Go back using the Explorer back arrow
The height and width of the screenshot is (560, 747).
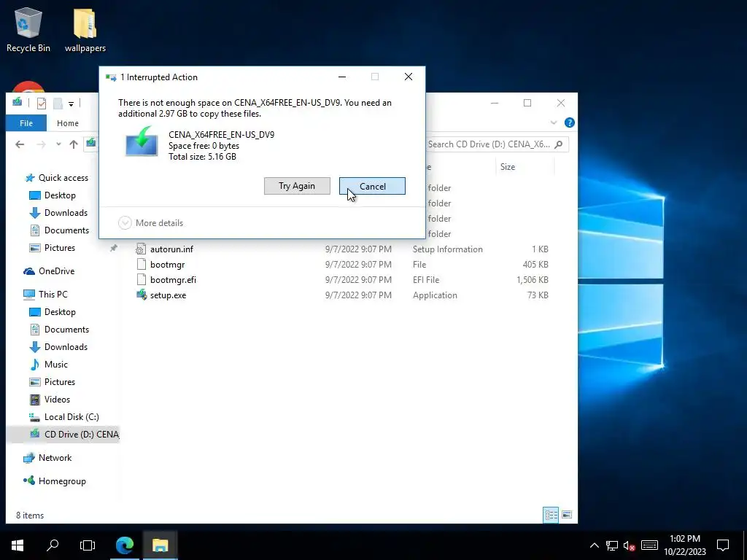[20, 144]
